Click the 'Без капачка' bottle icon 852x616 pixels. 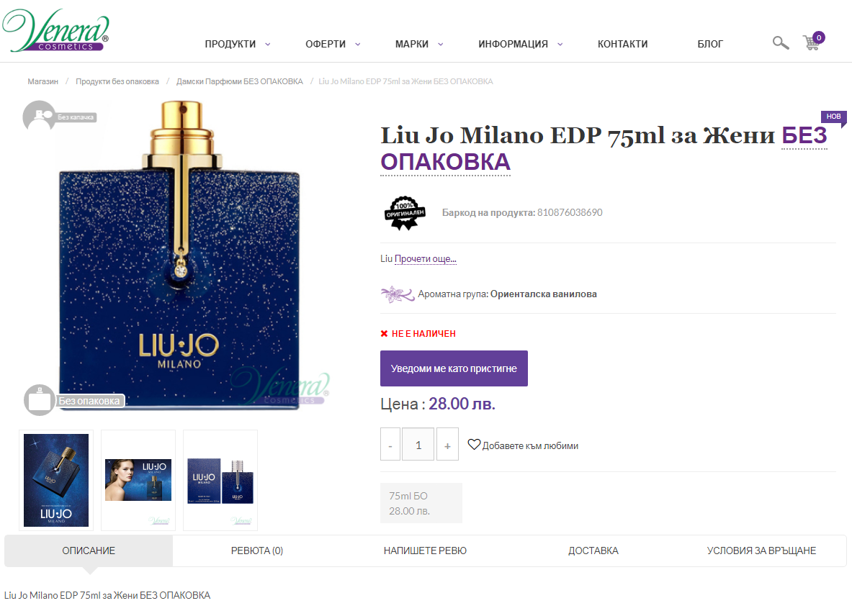39,116
